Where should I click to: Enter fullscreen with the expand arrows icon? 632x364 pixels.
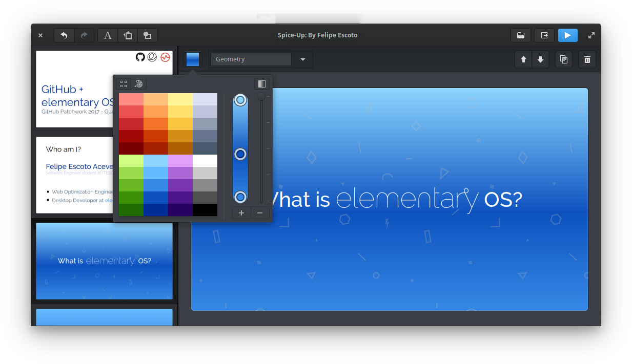pos(591,35)
